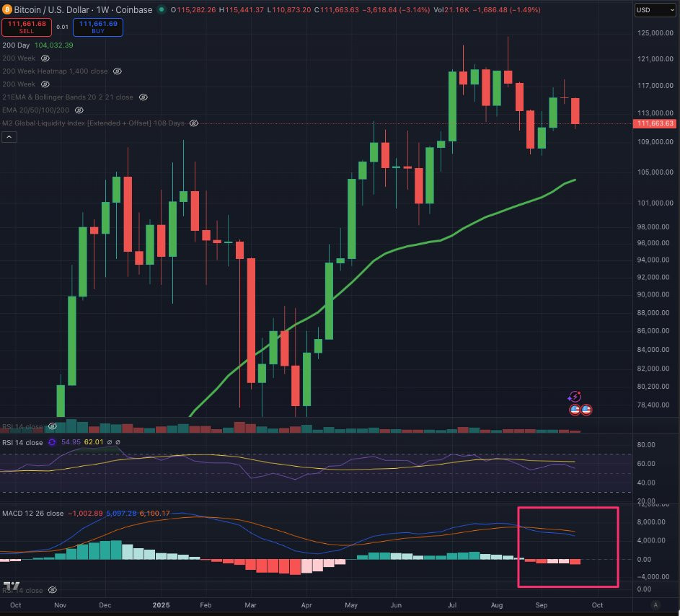Click the MACD histogram value −1,002.89
The image size is (680, 616).
[85, 513]
